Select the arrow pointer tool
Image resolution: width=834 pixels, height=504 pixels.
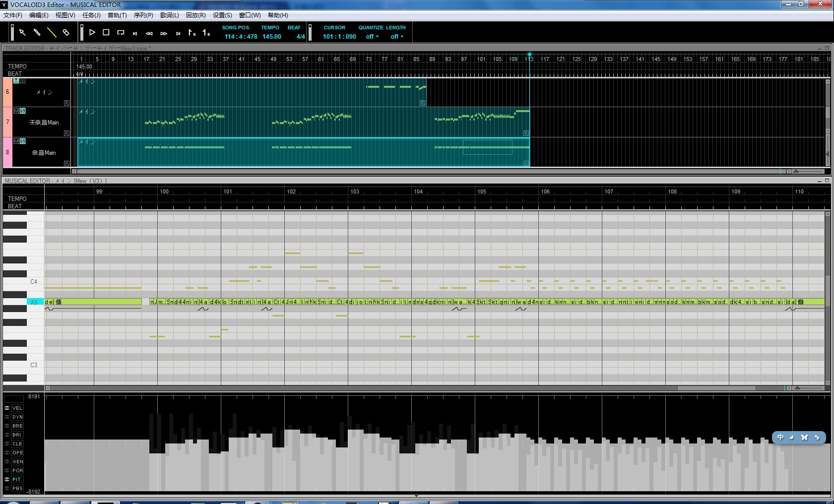click(22, 32)
